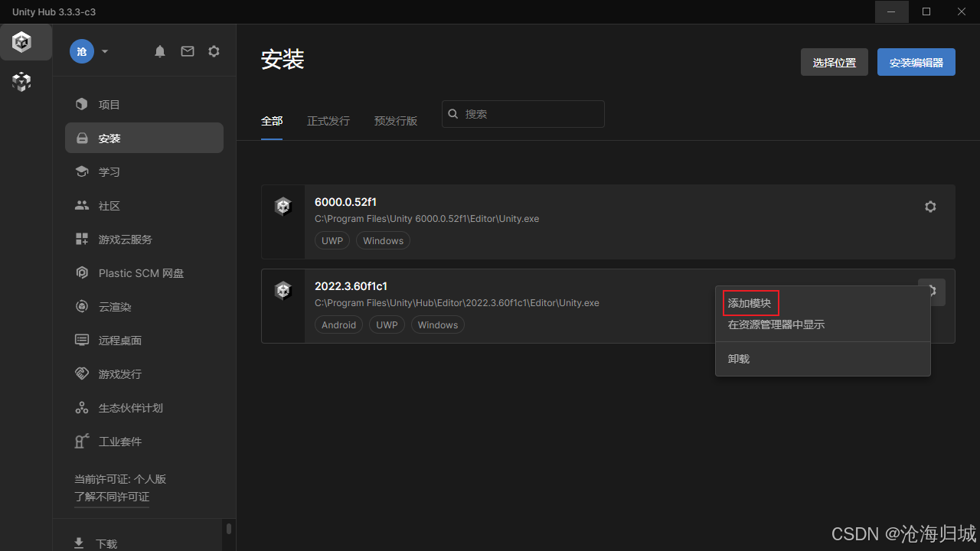Click the 工业套件 robot arm icon
This screenshot has height=551, width=980.
click(82, 441)
